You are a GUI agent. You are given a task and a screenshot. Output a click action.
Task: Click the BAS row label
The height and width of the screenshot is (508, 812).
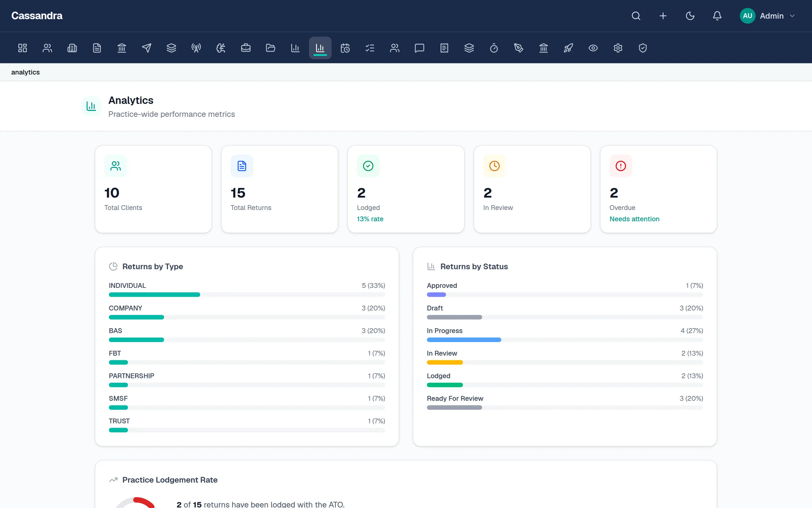coord(115,331)
